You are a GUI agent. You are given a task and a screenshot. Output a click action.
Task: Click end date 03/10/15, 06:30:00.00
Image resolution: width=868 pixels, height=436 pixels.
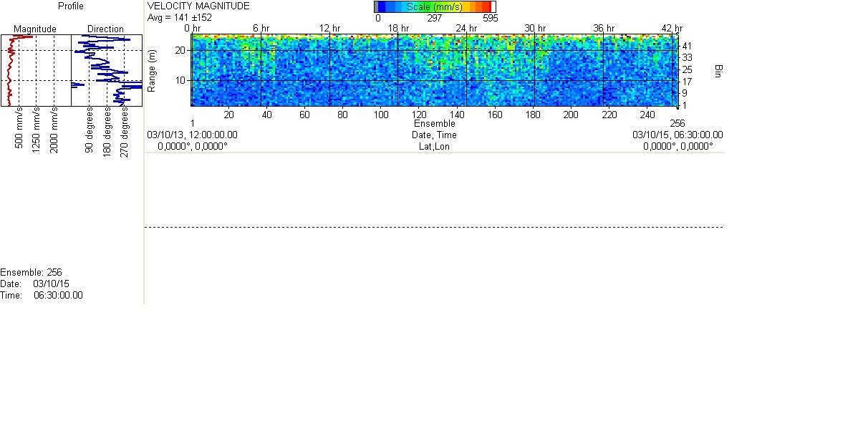click(677, 135)
